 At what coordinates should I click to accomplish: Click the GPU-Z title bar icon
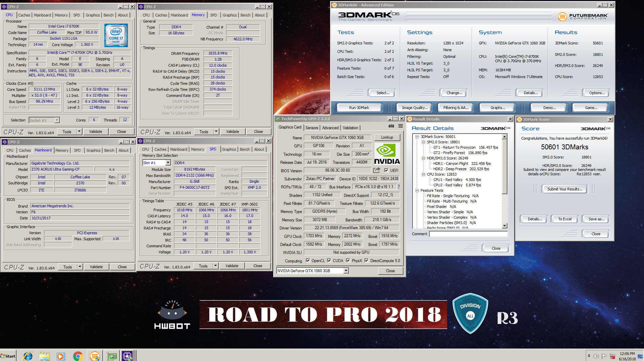[x=278, y=119]
